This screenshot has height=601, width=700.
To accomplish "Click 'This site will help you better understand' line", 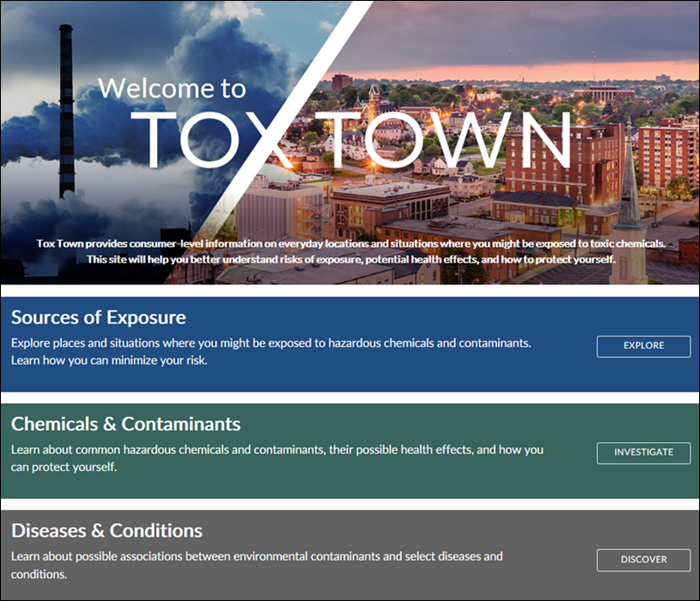I will (x=351, y=259).
